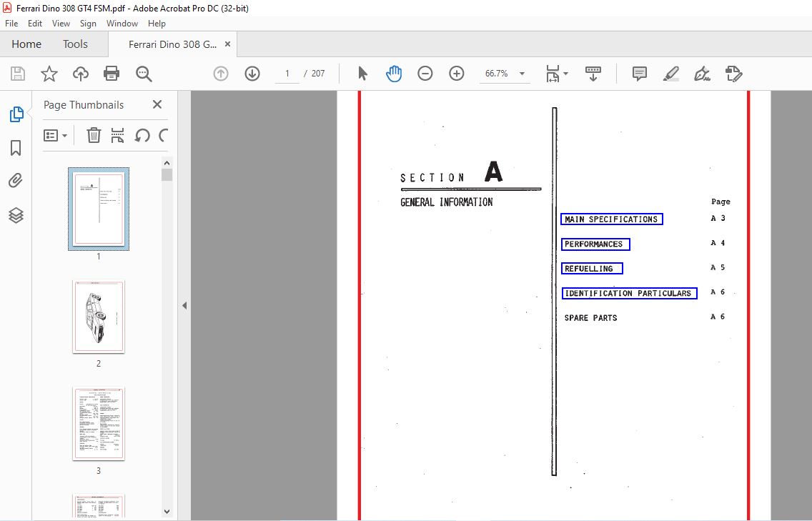
Task: Open the Stamp tool icon
Action: (734, 74)
